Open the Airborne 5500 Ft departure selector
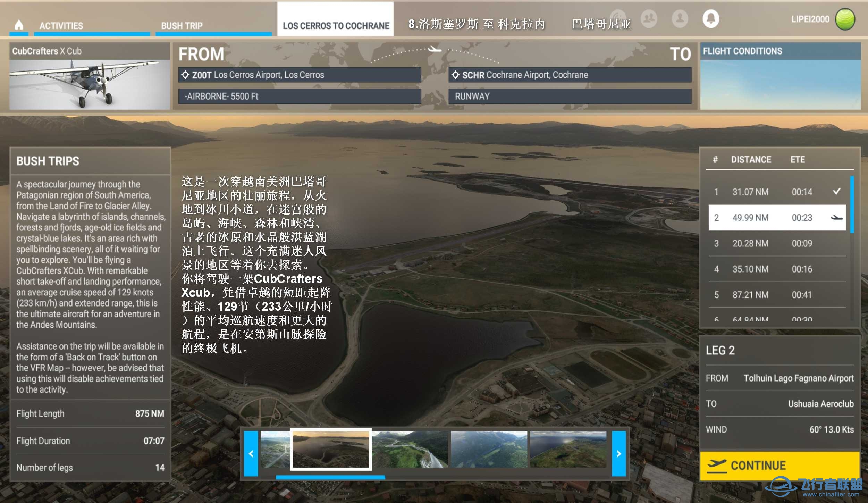The height and width of the screenshot is (503, 868). coord(300,96)
